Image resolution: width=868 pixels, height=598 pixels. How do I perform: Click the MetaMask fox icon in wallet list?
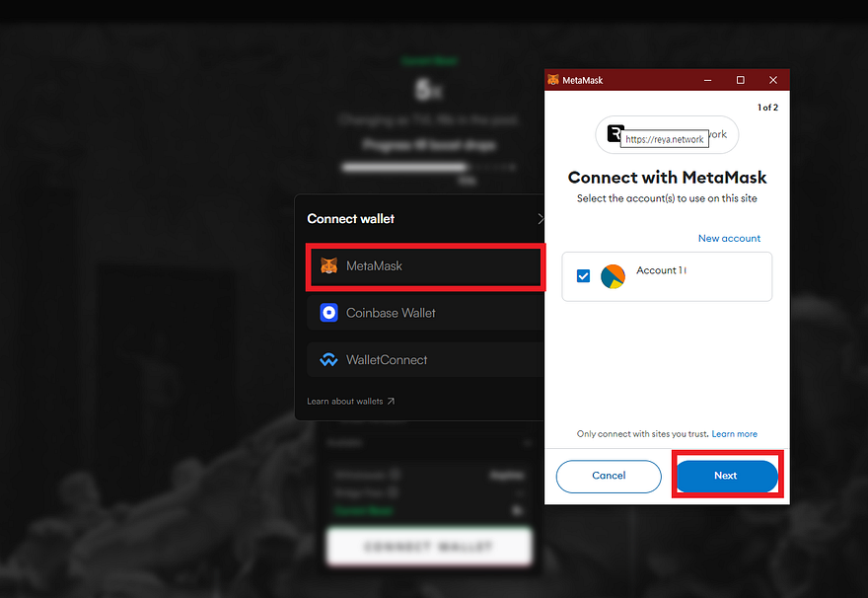[328, 266]
